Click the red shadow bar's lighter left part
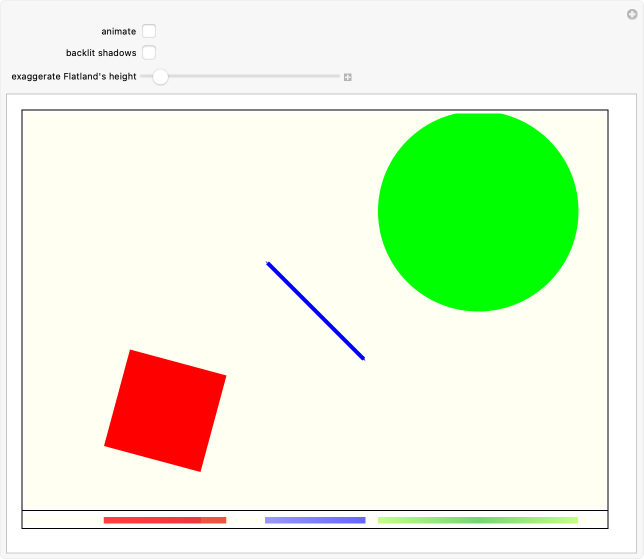 click(152, 520)
